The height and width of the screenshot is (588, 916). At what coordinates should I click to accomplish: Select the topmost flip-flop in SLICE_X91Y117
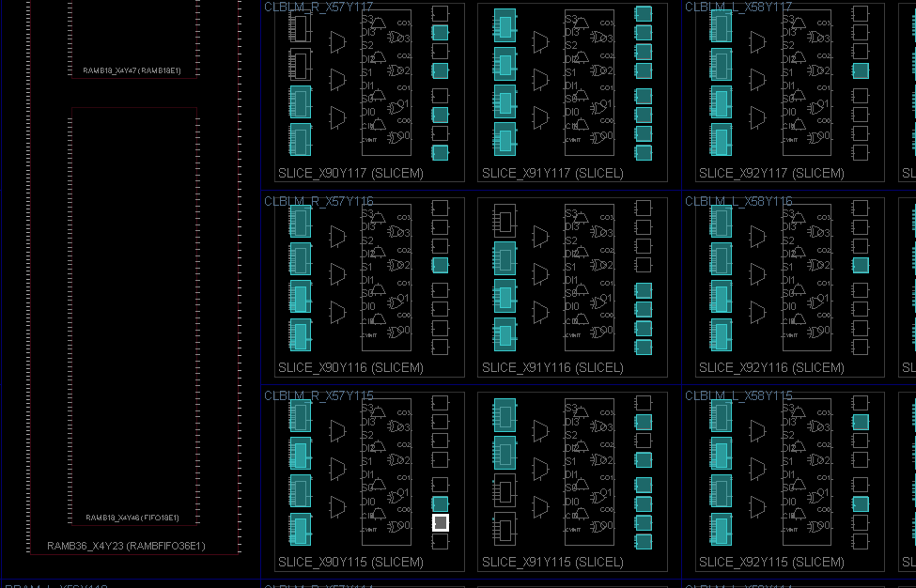click(644, 14)
